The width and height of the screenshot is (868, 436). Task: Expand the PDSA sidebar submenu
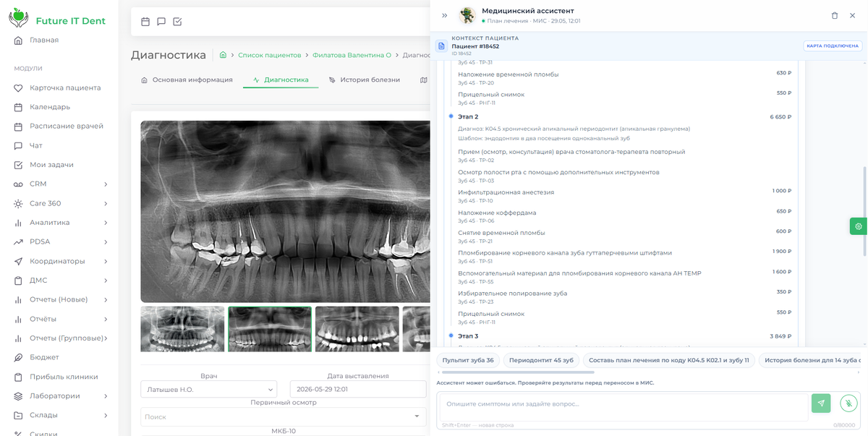59,241
